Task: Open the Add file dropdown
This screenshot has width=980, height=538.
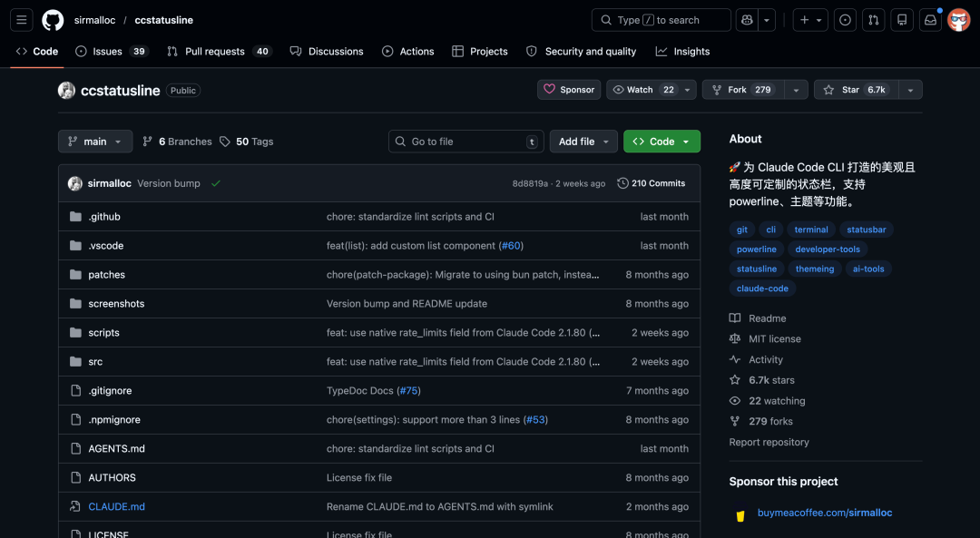Action: point(583,141)
